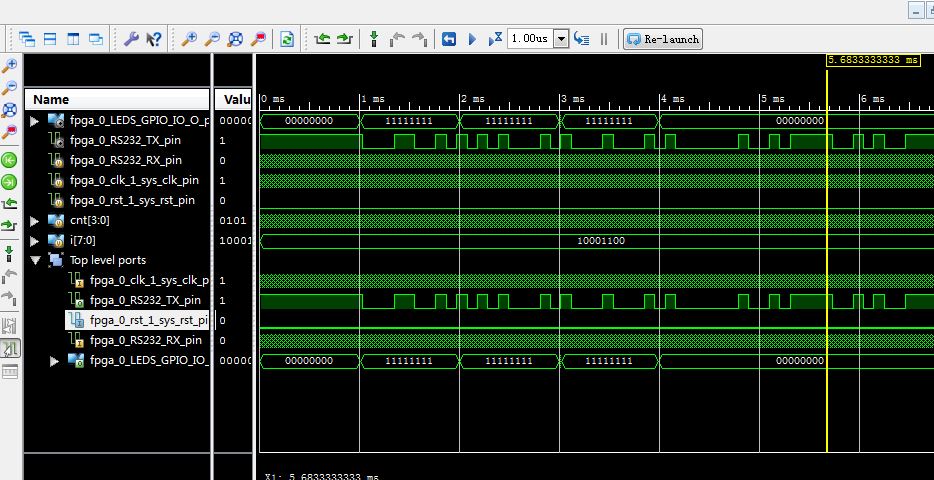Expand the cnt[3:0] signal bus

tap(36, 220)
